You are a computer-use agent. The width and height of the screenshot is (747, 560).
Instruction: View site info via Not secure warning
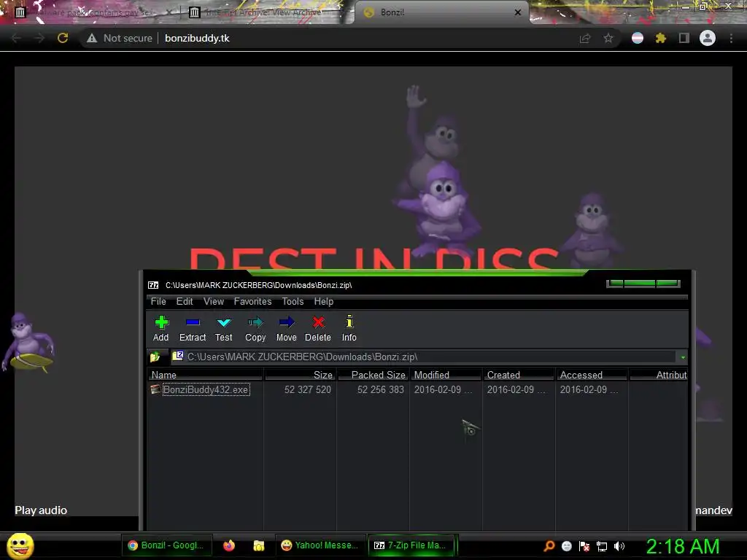coord(120,38)
